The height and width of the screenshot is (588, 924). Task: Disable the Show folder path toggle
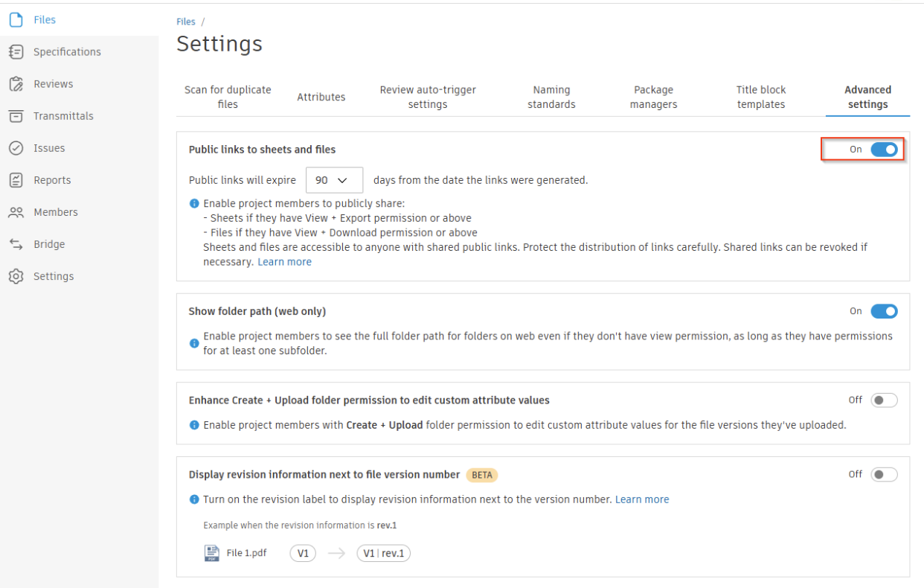tap(884, 311)
